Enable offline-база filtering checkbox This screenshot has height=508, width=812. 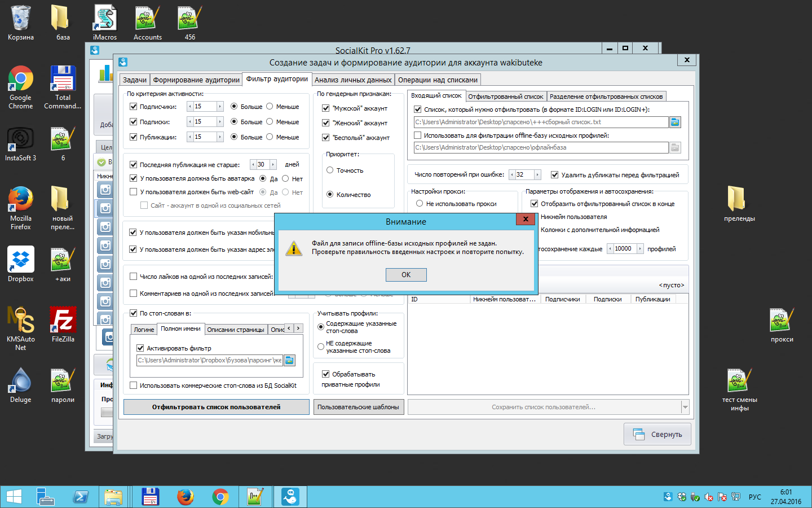[418, 135]
